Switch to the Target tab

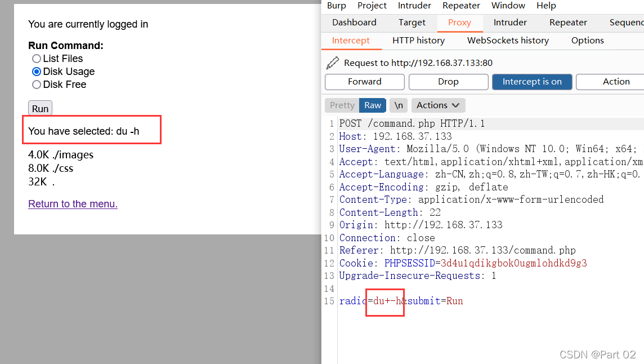tap(412, 23)
